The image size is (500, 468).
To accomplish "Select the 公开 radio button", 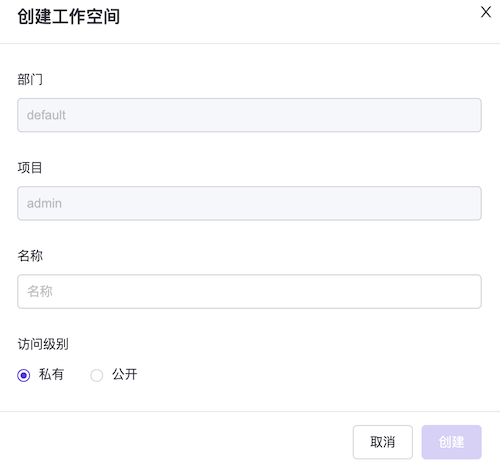I will pos(97,375).
